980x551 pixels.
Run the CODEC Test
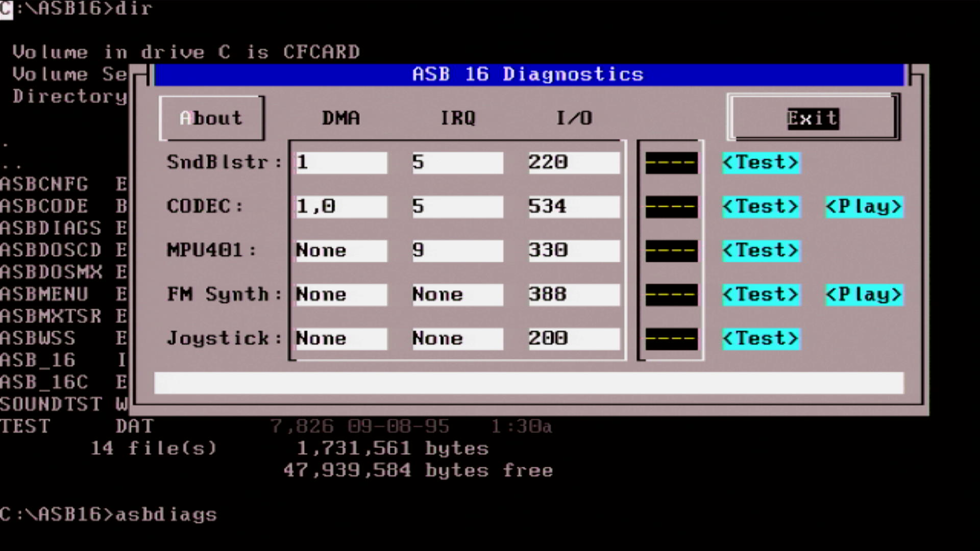click(761, 207)
